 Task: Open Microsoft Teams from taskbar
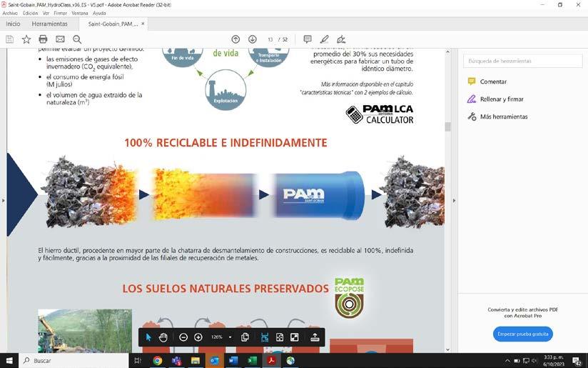(176, 360)
